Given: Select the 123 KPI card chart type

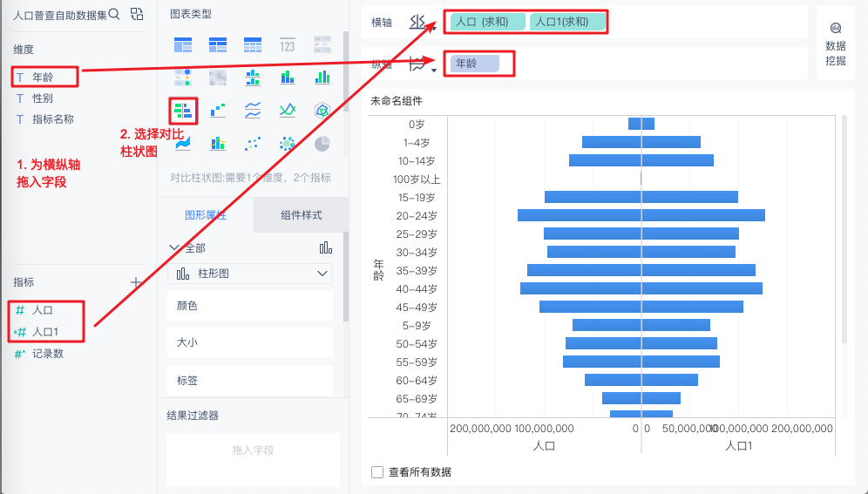Looking at the screenshot, I should tap(288, 44).
